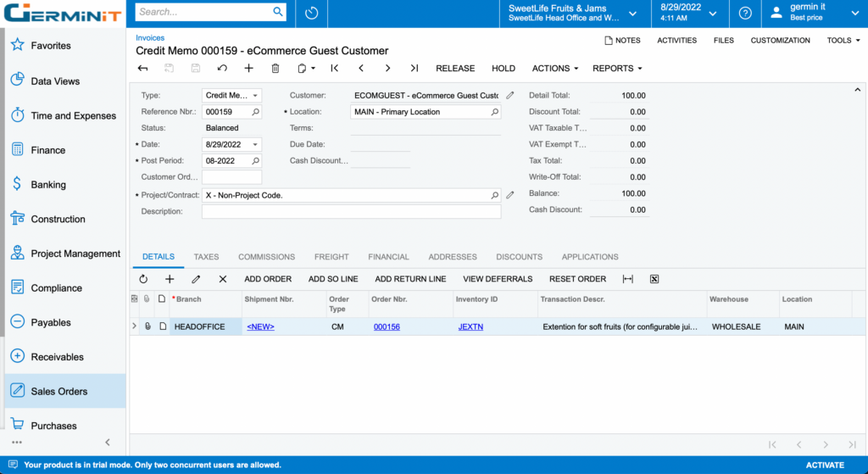868x474 pixels.
Task: Click the search magnifier icon
Action: pos(278,12)
